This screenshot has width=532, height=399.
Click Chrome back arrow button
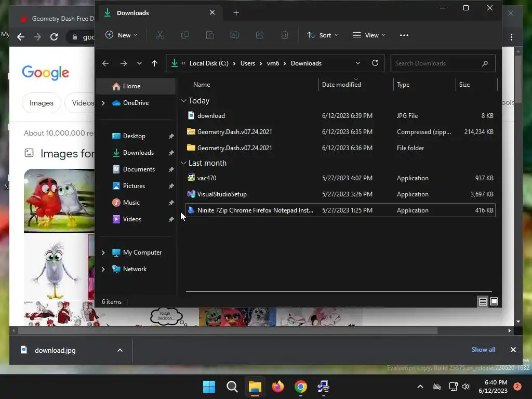21,37
